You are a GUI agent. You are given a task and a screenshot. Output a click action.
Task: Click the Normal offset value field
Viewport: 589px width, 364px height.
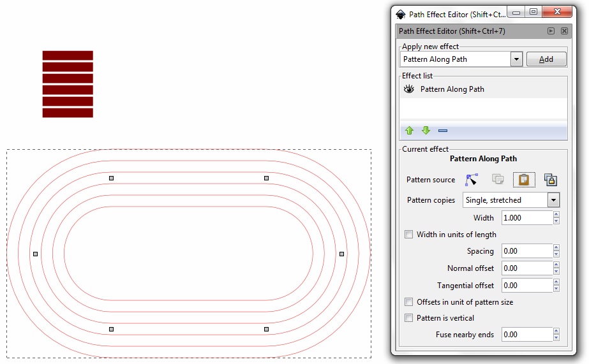pyautogui.click(x=527, y=268)
